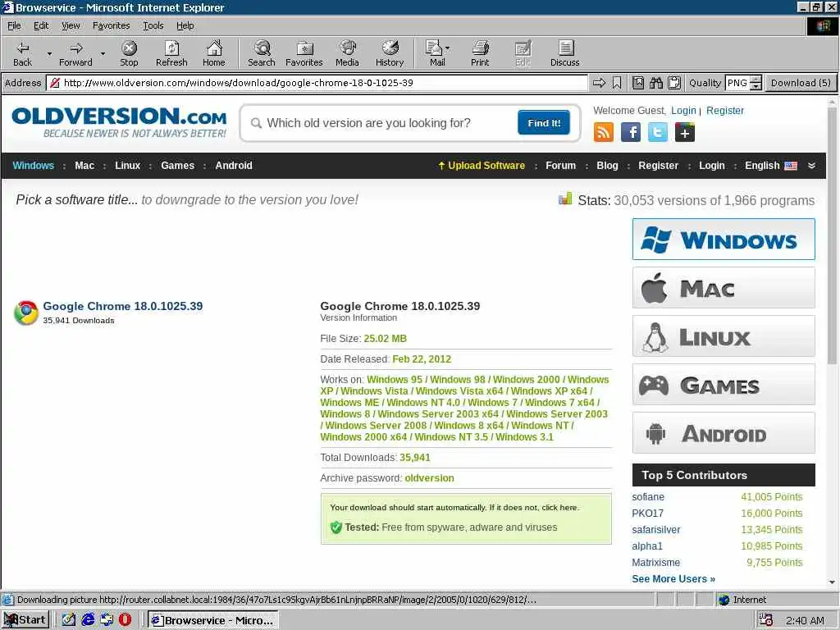840x630 pixels.
Task: Expand the double-chevron nav bar menu
Action: click(811, 166)
